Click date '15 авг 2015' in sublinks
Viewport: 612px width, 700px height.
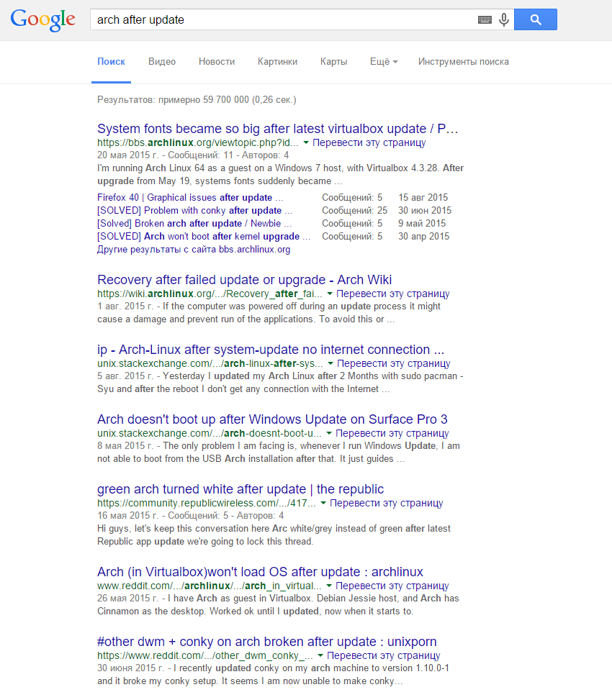click(423, 197)
